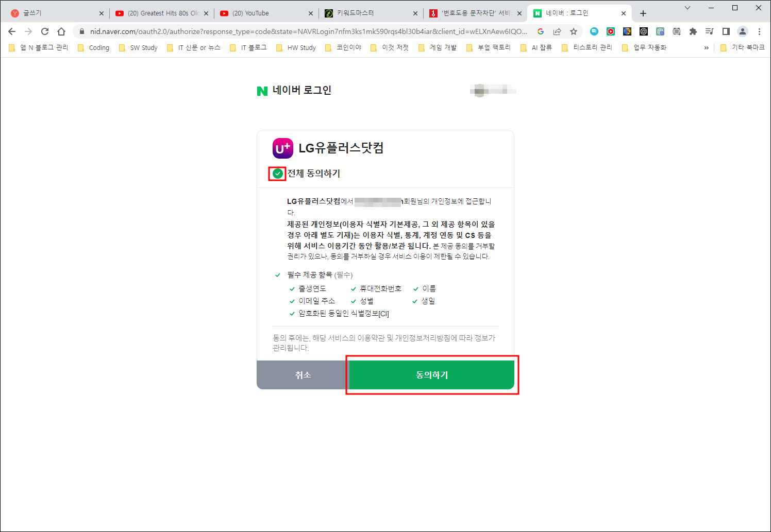Click the blurred account profile at top right
This screenshot has height=532, width=771.
click(493, 91)
